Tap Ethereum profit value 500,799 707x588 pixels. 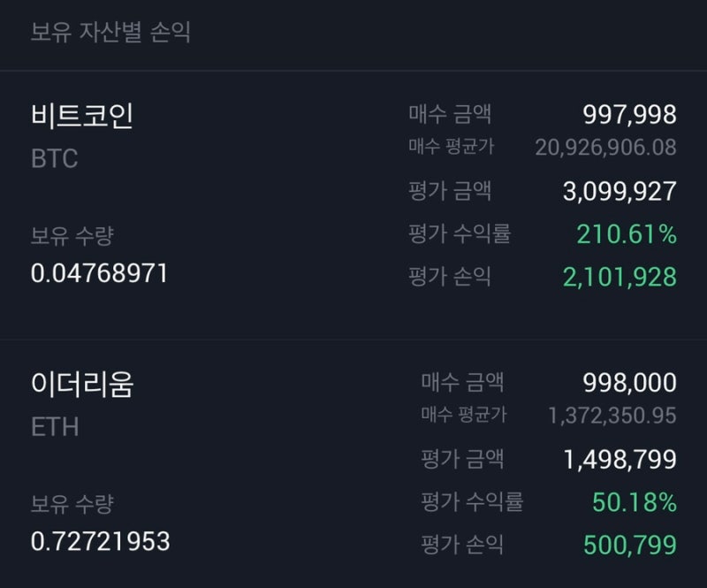tap(630, 545)
